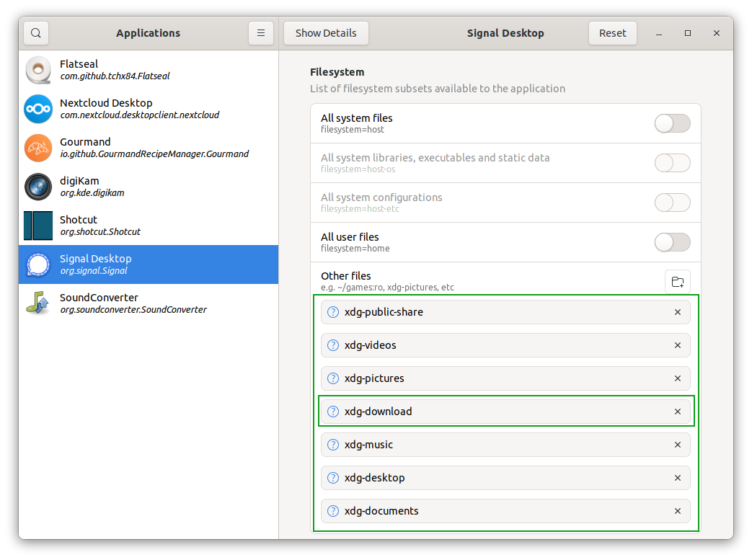Image resolution: width=752 pixels, height=560 pixels.
Task: Edit the xdg-public-share path field
Action: pyautogui.click(x=505, y=312)
